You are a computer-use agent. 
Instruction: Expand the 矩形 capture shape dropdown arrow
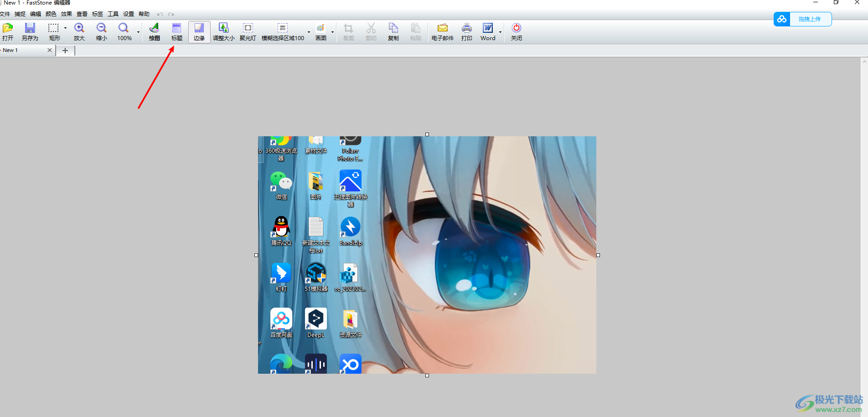[65, 28]
